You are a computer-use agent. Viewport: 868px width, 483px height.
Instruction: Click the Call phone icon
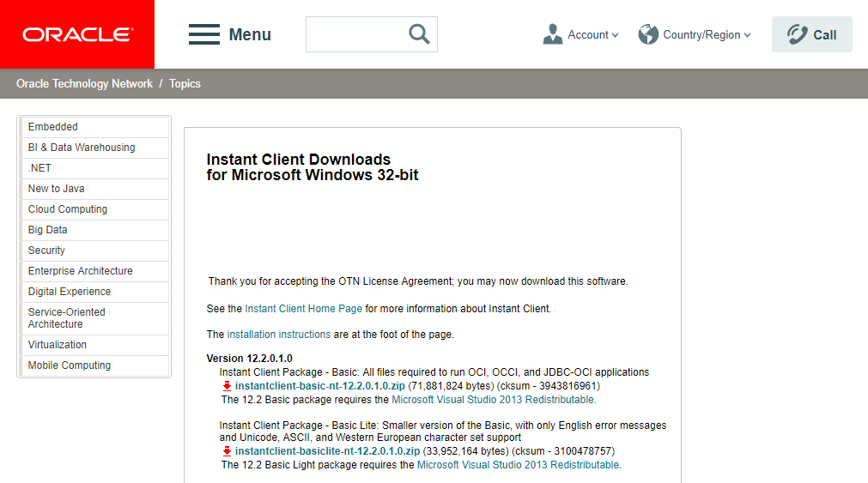[x=797, y=34]
